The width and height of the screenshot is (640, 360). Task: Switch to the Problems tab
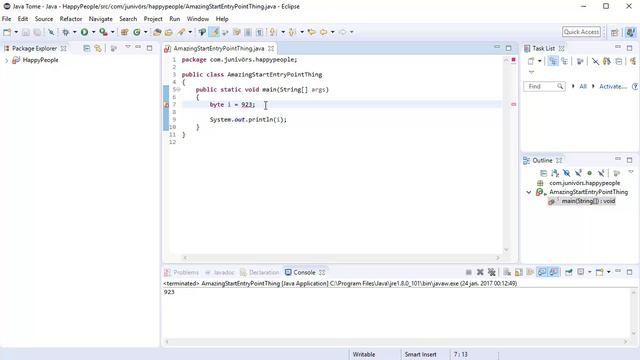[x=182, y=272]
